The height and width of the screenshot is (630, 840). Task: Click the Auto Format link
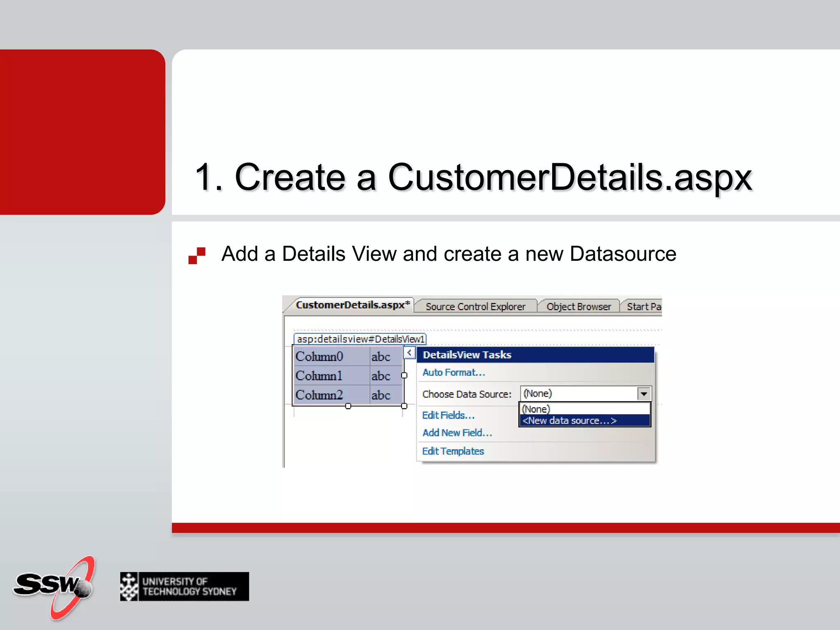(454, 372)
